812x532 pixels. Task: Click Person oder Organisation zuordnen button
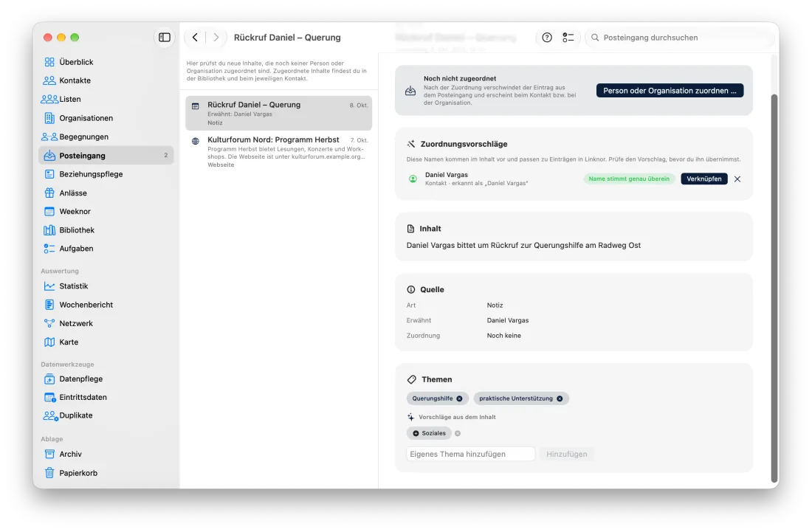[x=670, y=91]
